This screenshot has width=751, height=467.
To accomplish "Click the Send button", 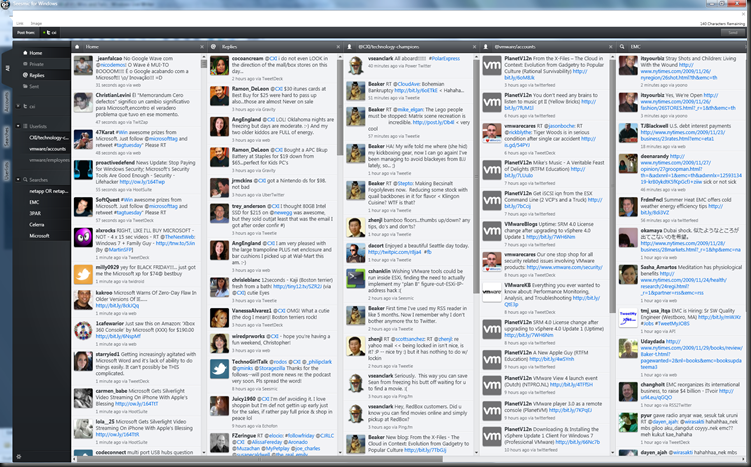I will point(733,33).
